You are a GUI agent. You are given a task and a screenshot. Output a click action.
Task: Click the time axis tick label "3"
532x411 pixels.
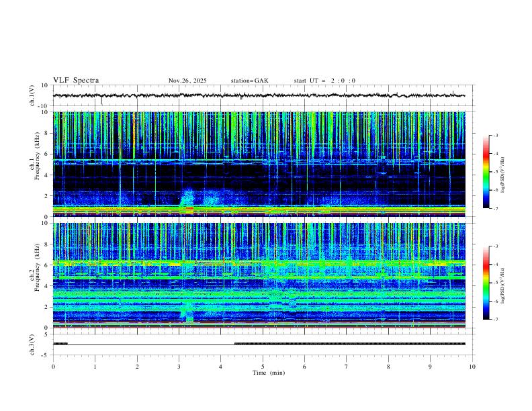point(179,367)
